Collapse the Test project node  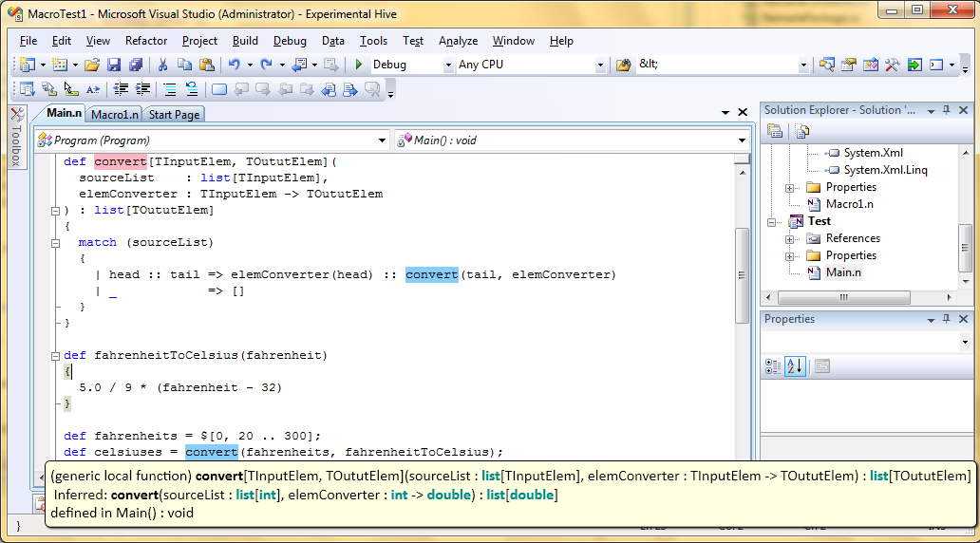775,221
